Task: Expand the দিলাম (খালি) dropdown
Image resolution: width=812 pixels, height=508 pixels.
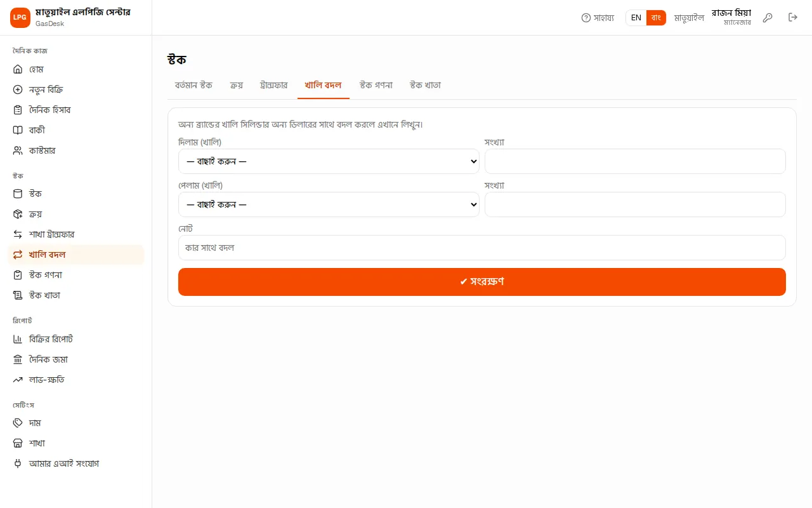Action: [329, 161]
